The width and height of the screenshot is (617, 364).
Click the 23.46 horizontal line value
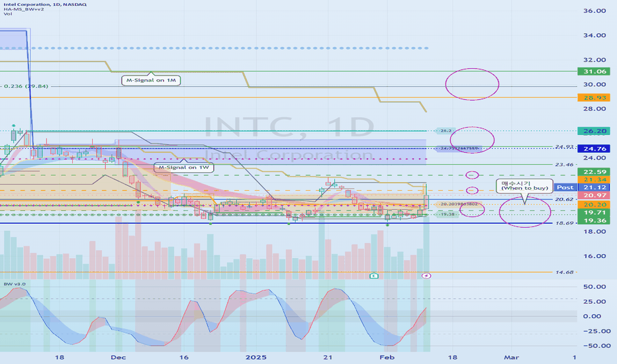564,165
